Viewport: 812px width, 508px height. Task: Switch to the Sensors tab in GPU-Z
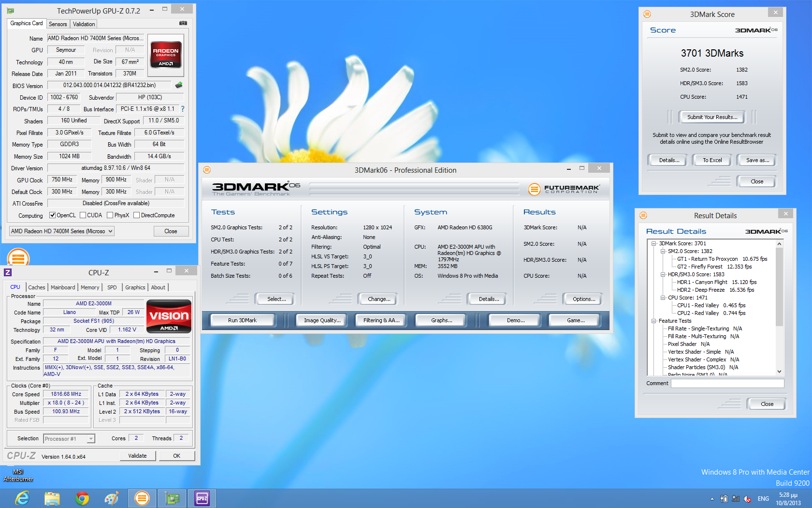pos(58,24)
